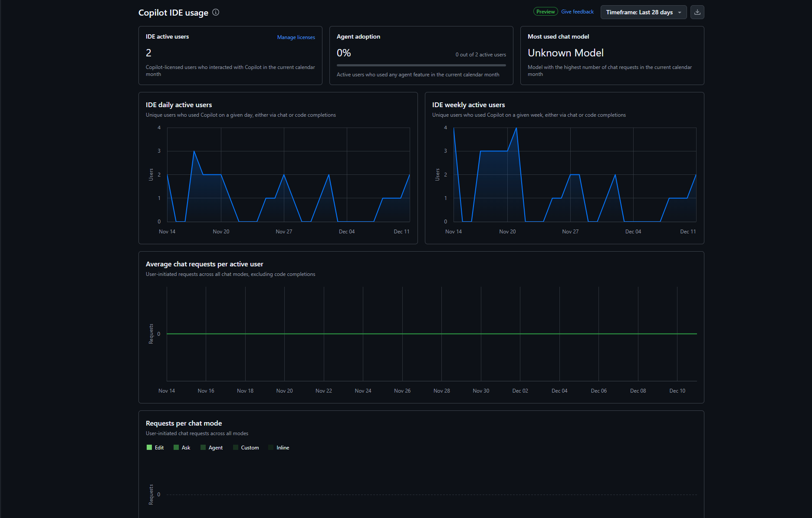This screenshot has height=518, width=812.
Task: Click 'Dec 10' label on average chat requests chart
Action: pyautogui.click(x=677, y=391)
